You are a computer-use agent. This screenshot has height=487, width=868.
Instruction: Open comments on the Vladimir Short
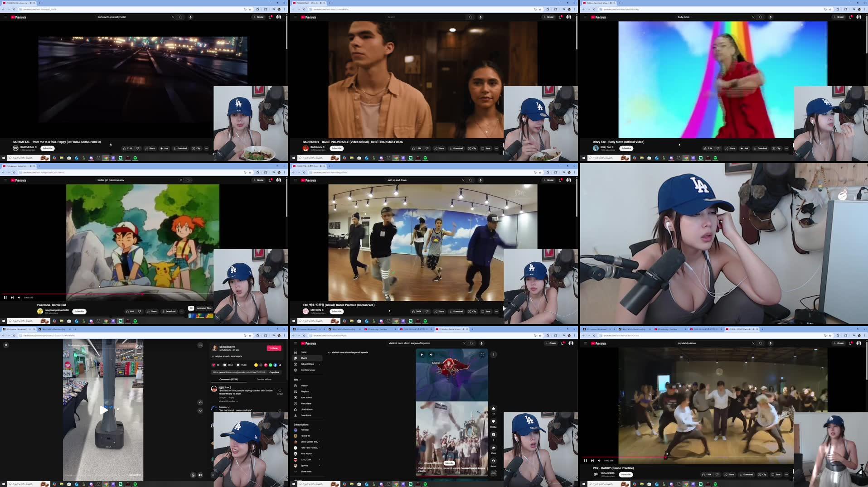tap(494, 434)
